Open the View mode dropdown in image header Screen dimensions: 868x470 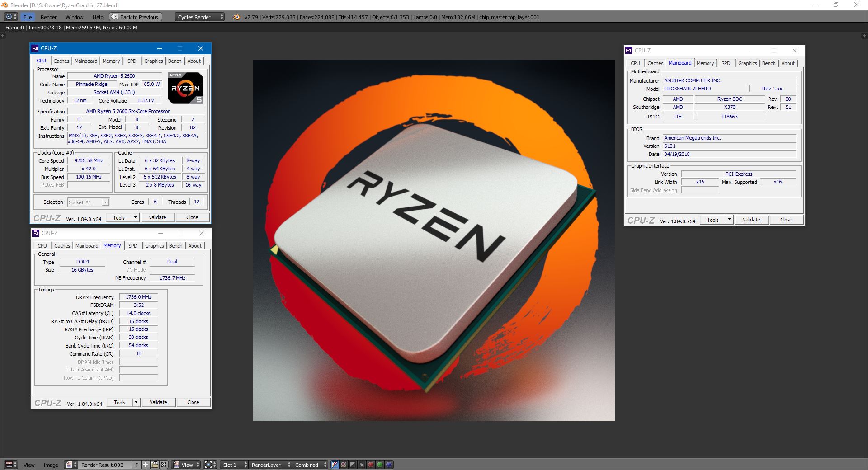pyautogui.click(x=186, y=465)
